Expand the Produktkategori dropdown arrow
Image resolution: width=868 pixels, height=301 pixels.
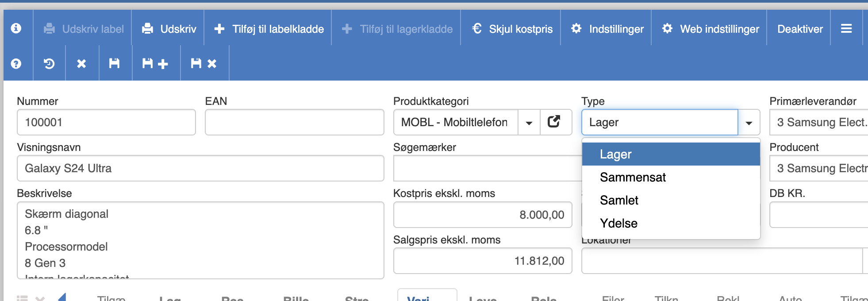[x=529, y=123]
